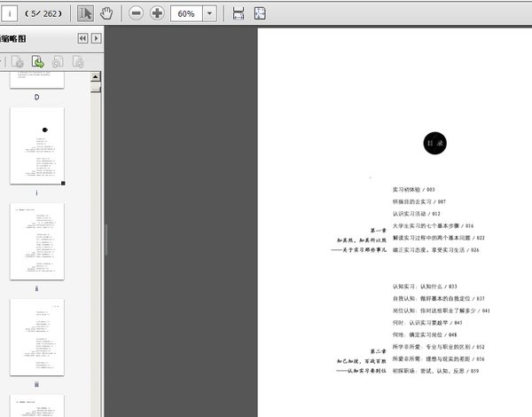The height and width of the screenshot is (417, 532).
Task: Open the zoom level dropdown arrow
Action: pyautogui.click(x=209, y=13)
